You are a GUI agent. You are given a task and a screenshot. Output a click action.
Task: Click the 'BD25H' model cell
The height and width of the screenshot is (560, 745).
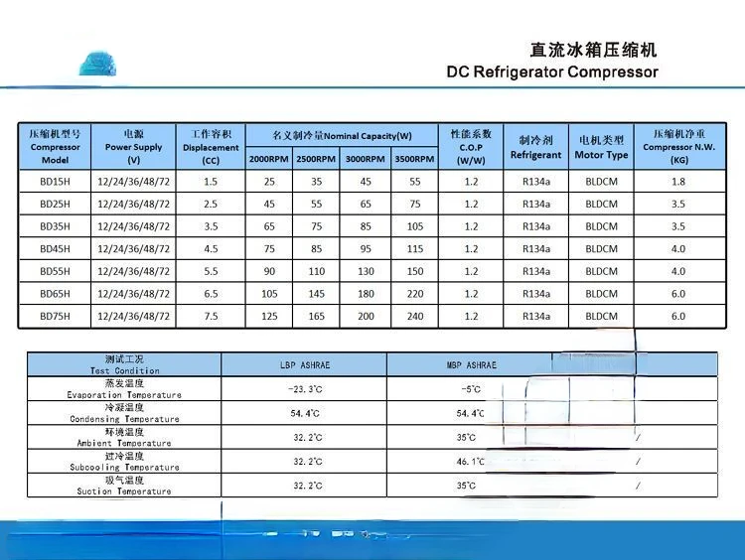(55, 204)
